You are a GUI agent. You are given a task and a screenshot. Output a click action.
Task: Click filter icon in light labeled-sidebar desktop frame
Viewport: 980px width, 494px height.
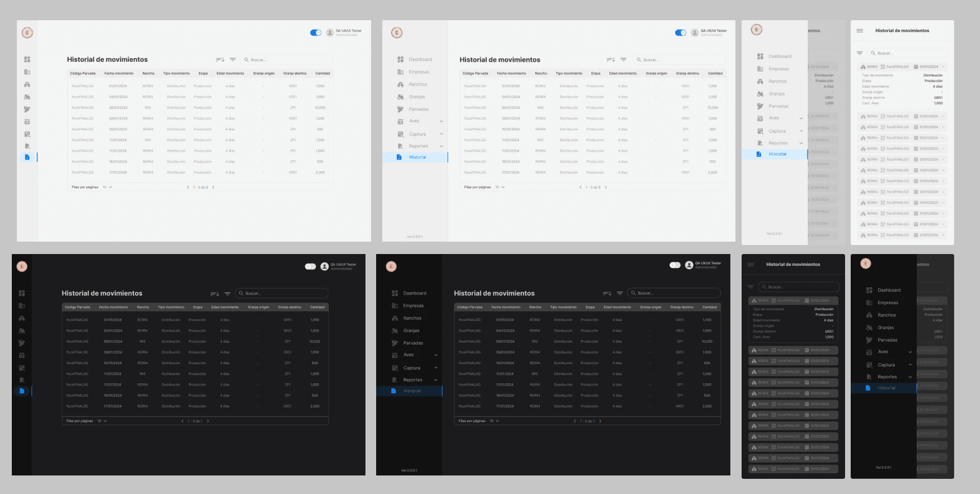click(x=624, y=60)
